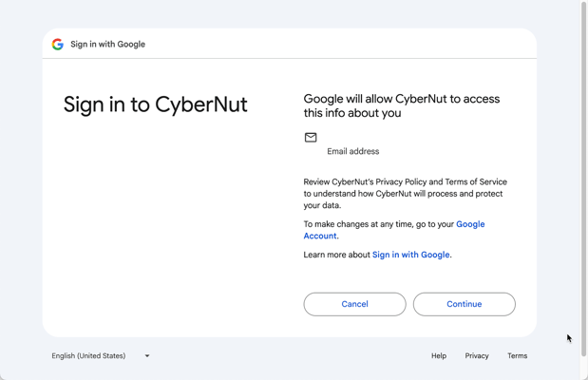Click the header text Sign in with Google
This screenshot has height=380, width=588.
[x=107, y=44]
